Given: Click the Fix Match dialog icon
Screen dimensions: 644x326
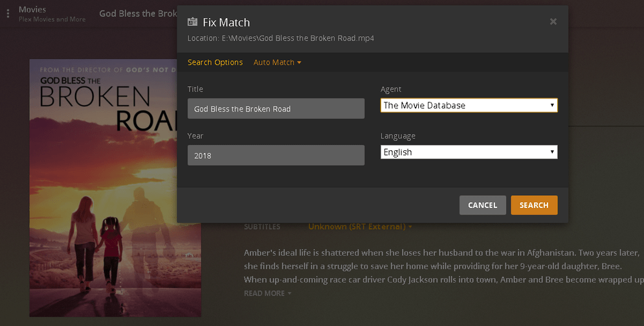Looking at the screenshot, I should (x=192, y=22).
